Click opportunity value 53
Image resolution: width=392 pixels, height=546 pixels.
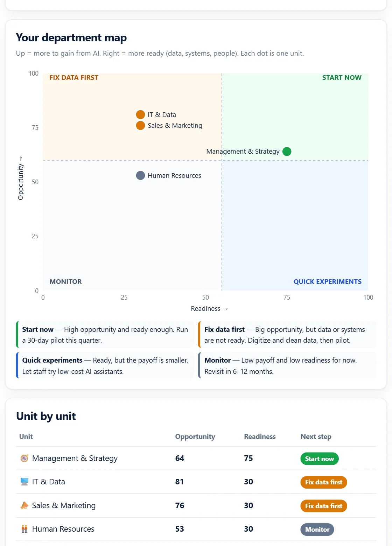(x=180, y=529)
